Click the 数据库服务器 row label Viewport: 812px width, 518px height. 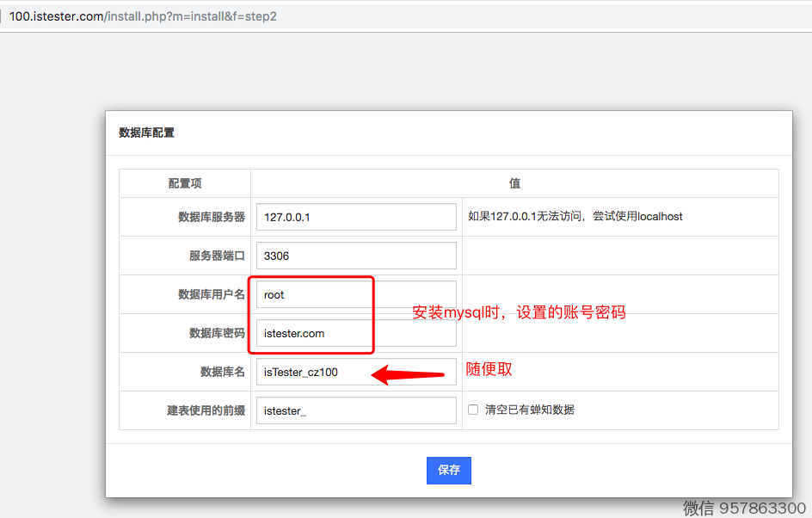click(212, 217)
